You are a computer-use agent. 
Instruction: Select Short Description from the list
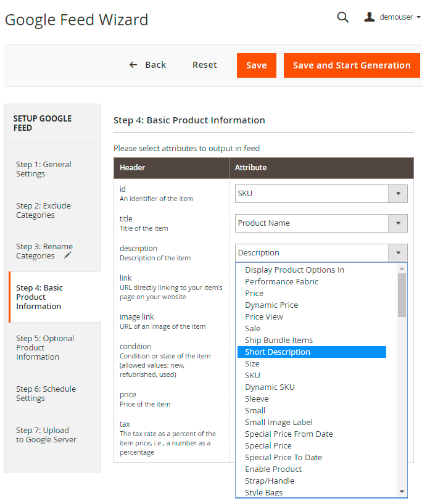tap(278, 352)
